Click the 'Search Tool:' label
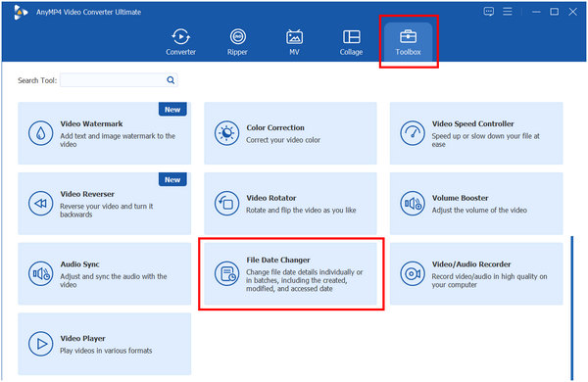Image resolution: width=588 pixels, height=382 pixels. point(37,80)
